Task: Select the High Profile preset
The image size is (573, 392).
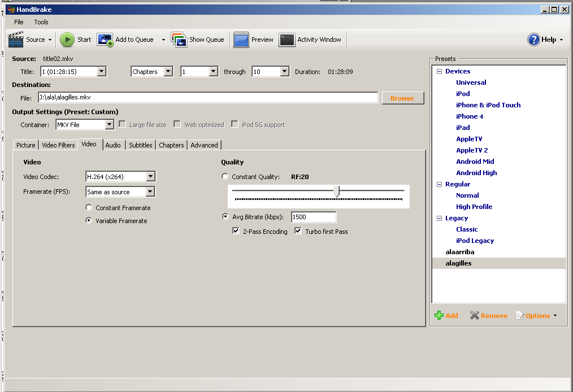Action: click(x=474, y=207)
